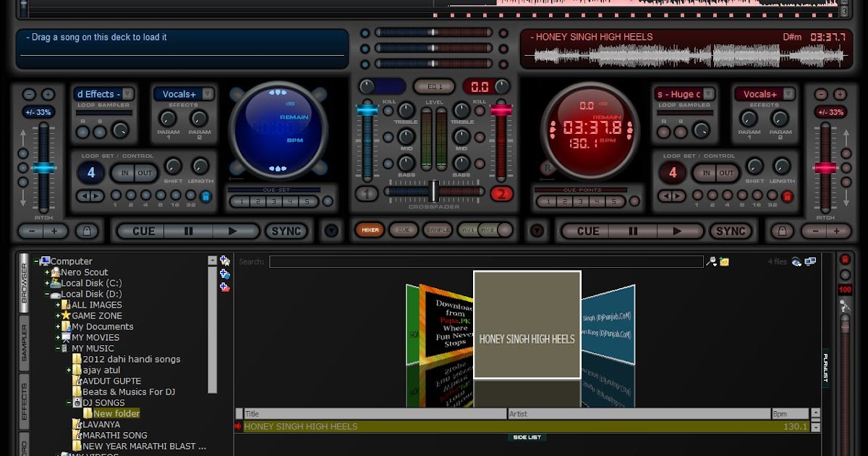Click the left deck loop move arrows
Viewport: 868px width, 456px height.
[x=90, y=195]
